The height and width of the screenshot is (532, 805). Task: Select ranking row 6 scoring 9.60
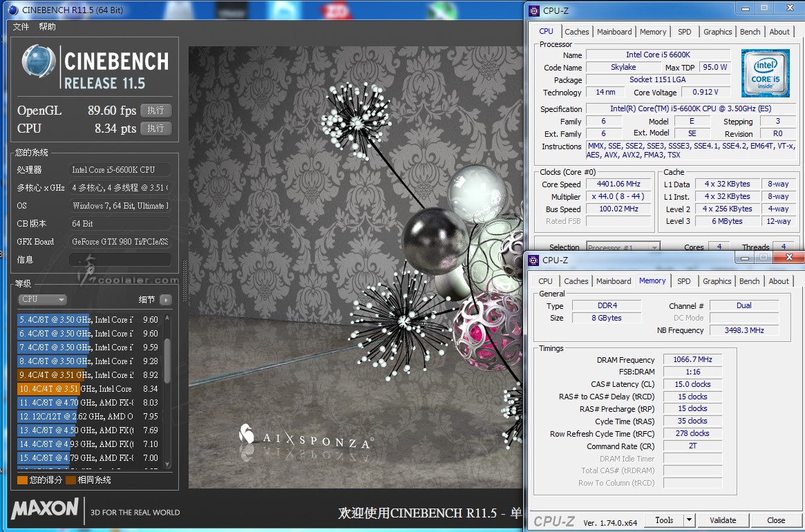click(89, 333)
